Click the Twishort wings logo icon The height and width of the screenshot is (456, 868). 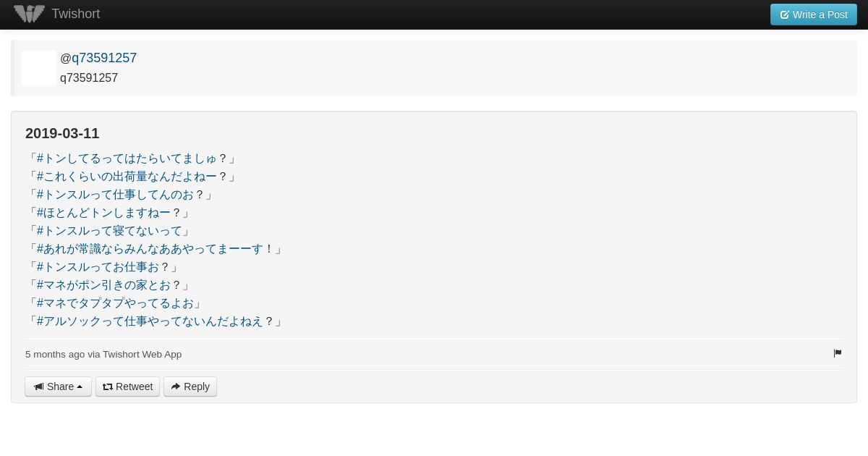pos(30,14)
